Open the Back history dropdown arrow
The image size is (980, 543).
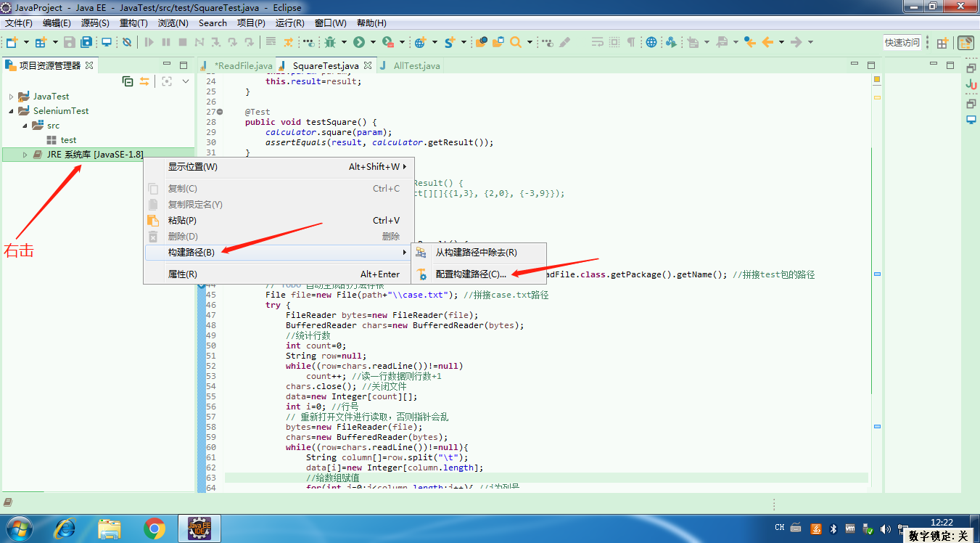(781, 42)
